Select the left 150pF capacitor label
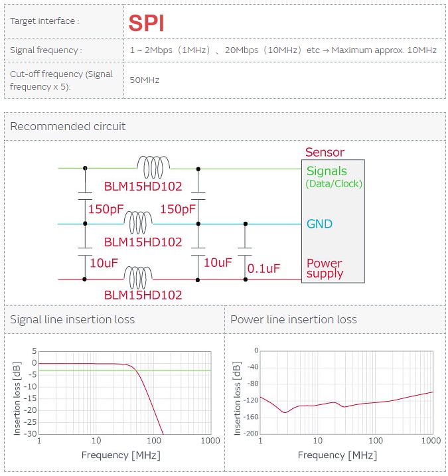The height and width of the screenshot is (476, 448). pos(106,209)
